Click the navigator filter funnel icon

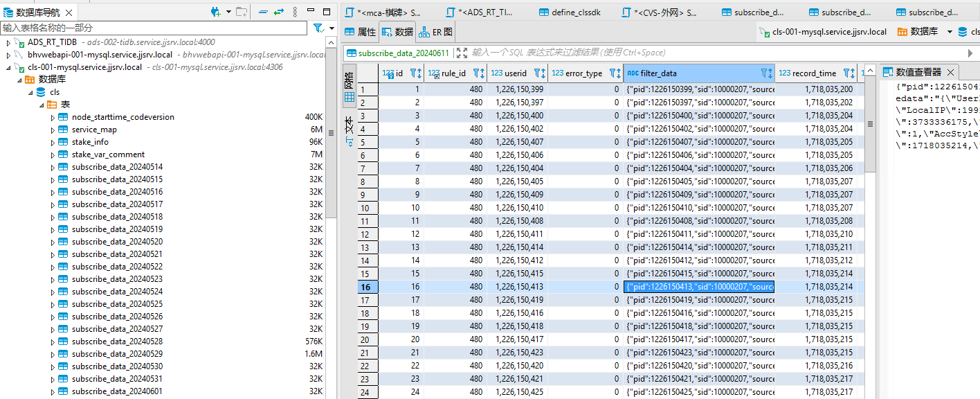(318, 28)
